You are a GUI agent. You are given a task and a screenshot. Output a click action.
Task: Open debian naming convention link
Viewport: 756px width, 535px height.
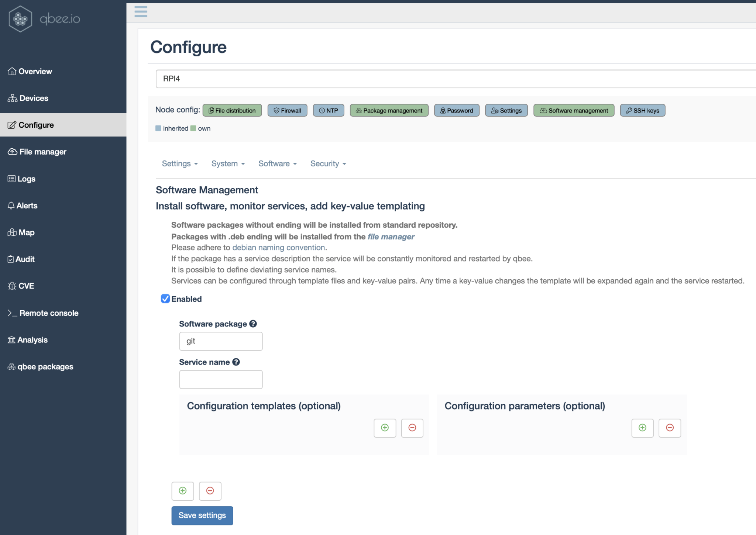[278, 248]
